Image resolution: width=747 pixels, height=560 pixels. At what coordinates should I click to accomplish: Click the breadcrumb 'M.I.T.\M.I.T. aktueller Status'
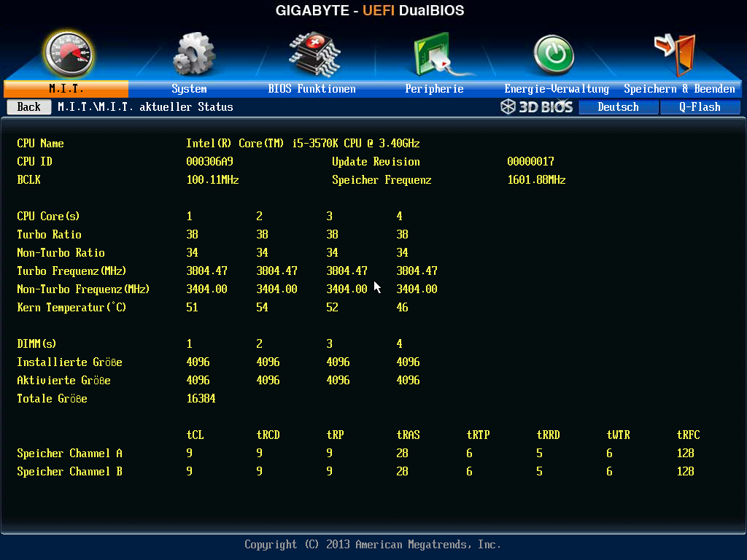[x=145, y=106]
